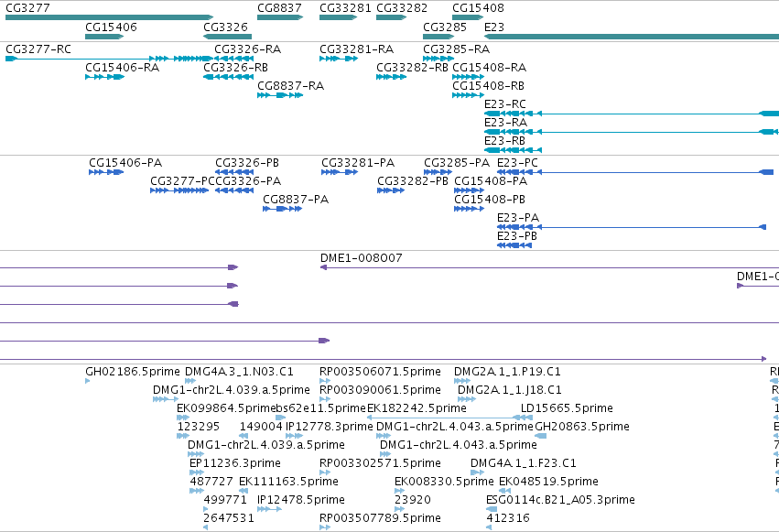Click the DMG2A.1_1.J18.C1 label
Image resolution: width=779 pixels, height=532 pixels.
[x=510, y=390]
